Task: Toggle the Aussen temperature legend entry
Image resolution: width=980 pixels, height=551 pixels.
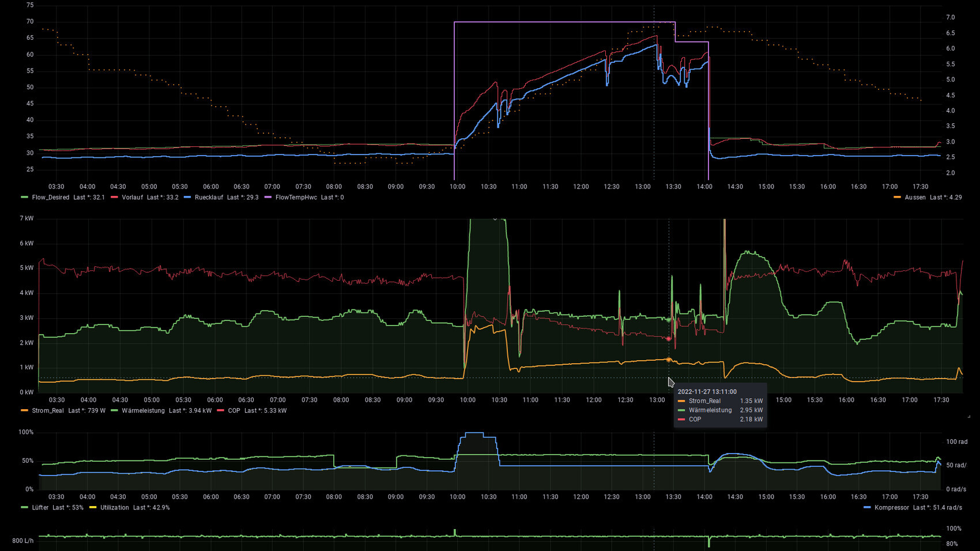Action: (915, 198)
